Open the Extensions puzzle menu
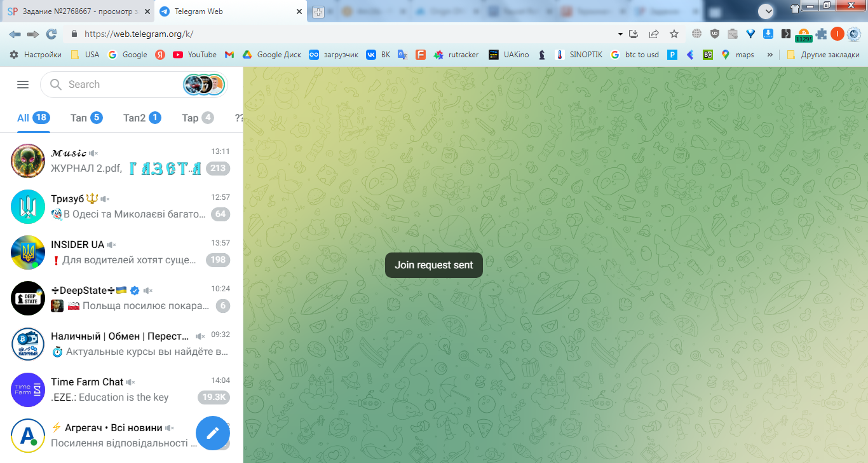The image size is (868, 463). pos(822,34)
